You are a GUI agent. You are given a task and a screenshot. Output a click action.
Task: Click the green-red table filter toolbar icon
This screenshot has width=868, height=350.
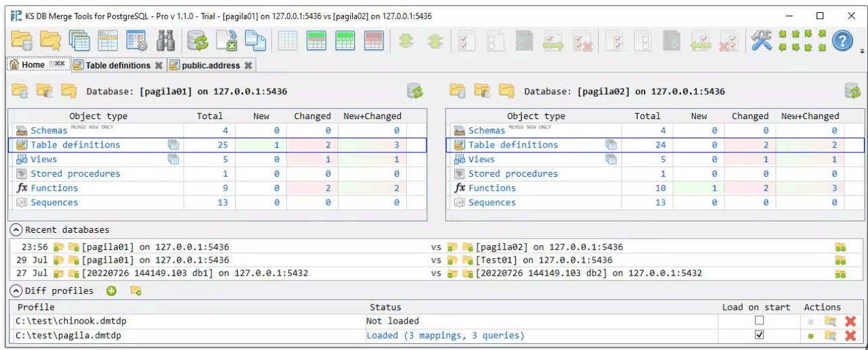click(316, 41)
